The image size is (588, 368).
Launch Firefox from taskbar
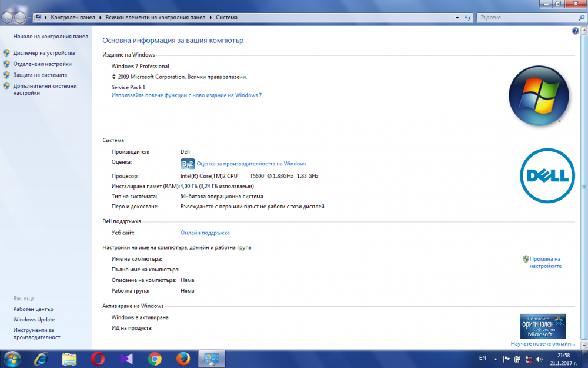pyautogui.click(x=183, y=359)
